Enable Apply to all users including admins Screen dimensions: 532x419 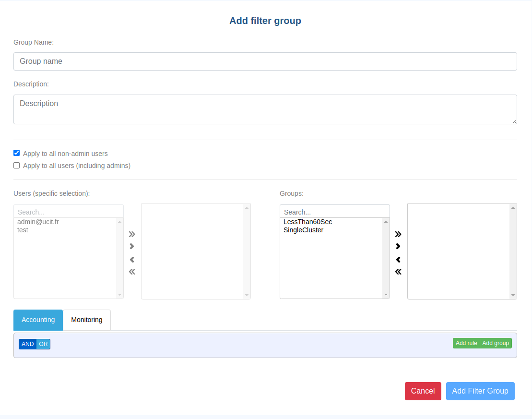[17, 166]
